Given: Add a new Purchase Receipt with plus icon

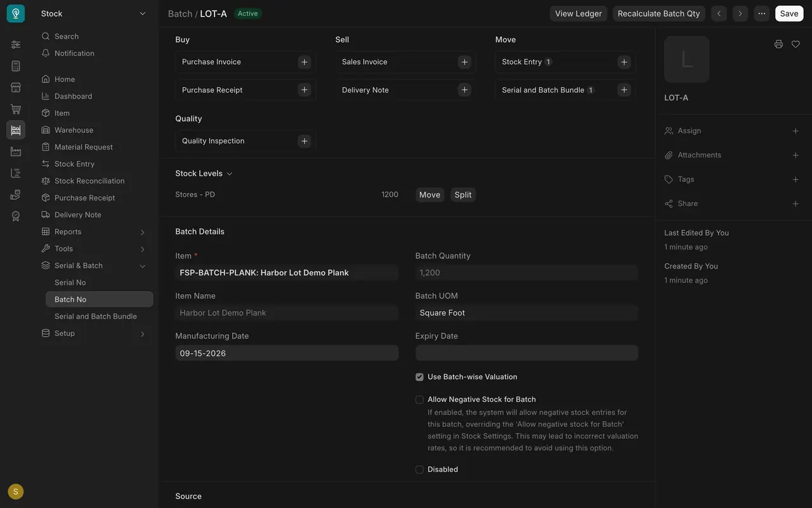Looking at the screenshot, I should point(304,90).
